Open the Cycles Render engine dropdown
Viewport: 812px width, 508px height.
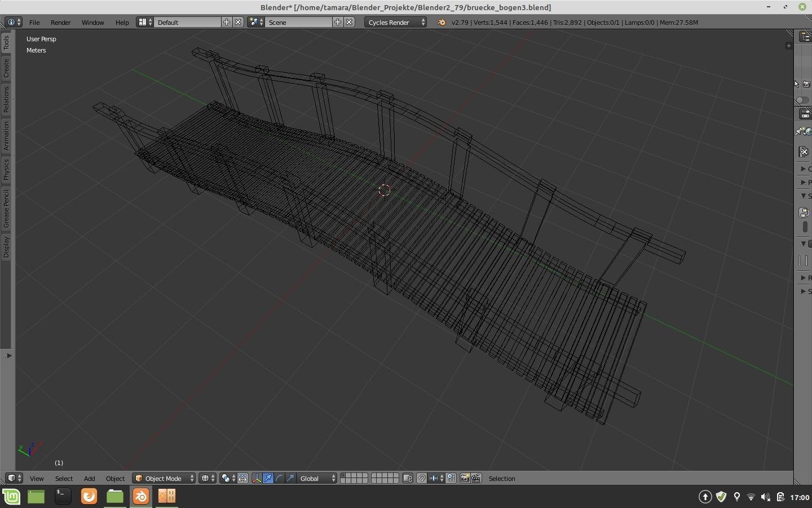coord(396,22)
